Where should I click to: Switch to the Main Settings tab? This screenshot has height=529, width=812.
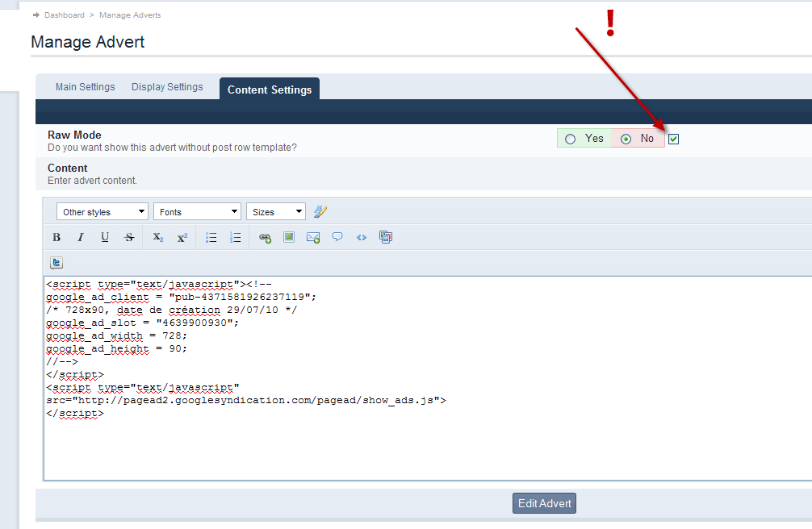(86, 87)
